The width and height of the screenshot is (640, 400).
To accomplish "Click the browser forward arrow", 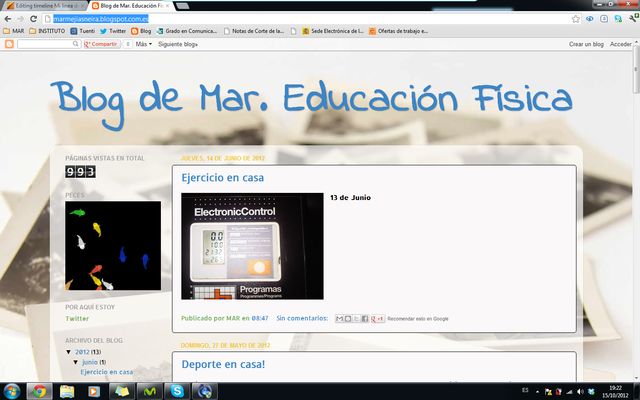I will 20,19.
